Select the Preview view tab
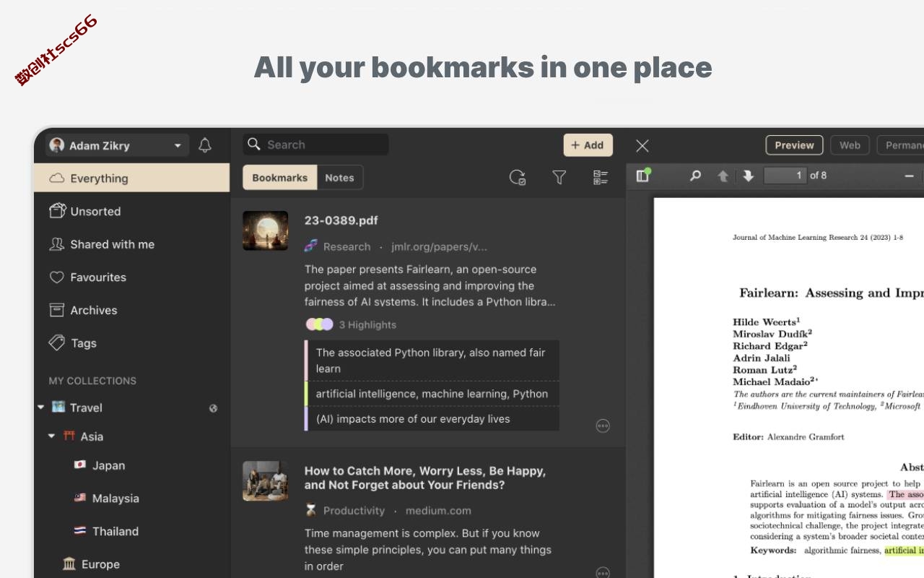Screen dimensions: 924x578 pos(794,145)
